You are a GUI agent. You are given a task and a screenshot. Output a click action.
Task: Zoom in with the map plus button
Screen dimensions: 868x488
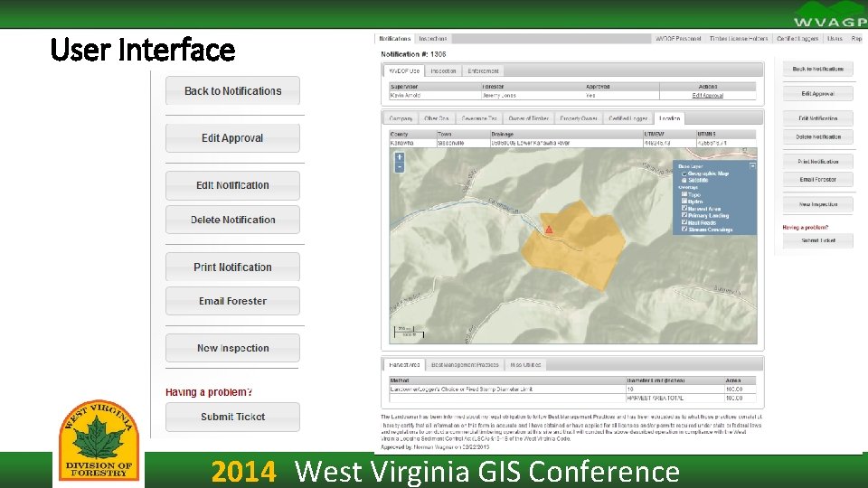coord(399,157)
